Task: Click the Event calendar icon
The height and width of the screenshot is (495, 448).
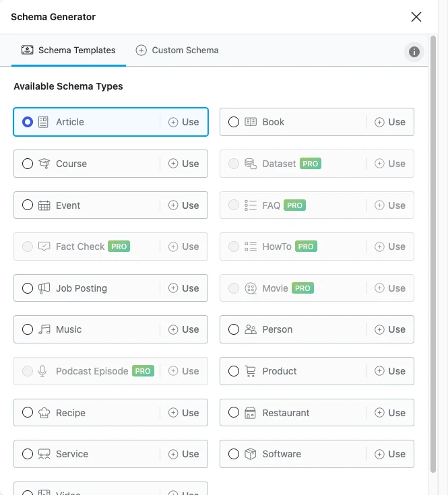Action: click(44, 205)
